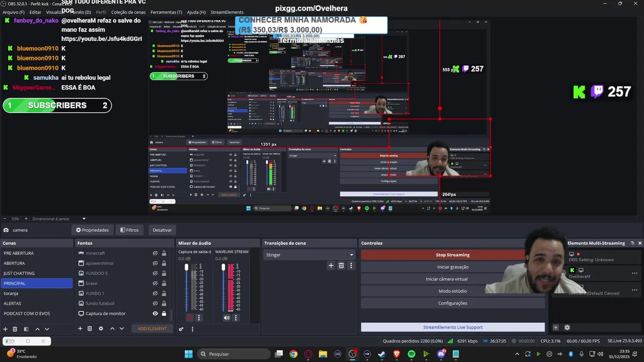This screenshot has height=362, width=644.
Task: Open the StreamElements menu
Action: pyautogui.click(x=227, y=12)
